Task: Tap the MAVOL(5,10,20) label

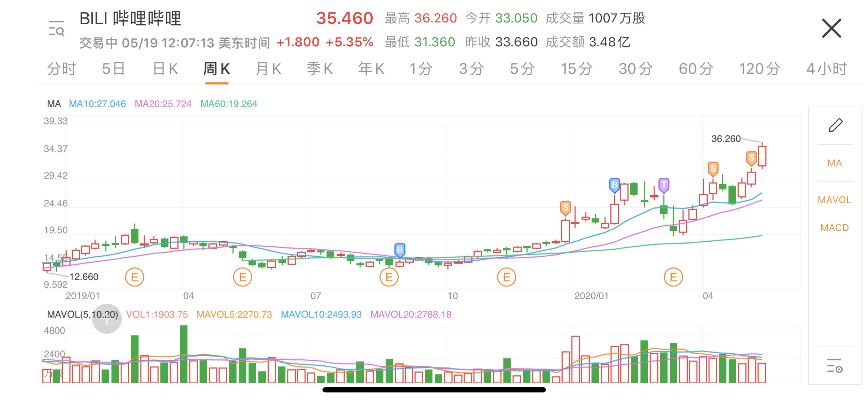Action: [x=83, y=314]
